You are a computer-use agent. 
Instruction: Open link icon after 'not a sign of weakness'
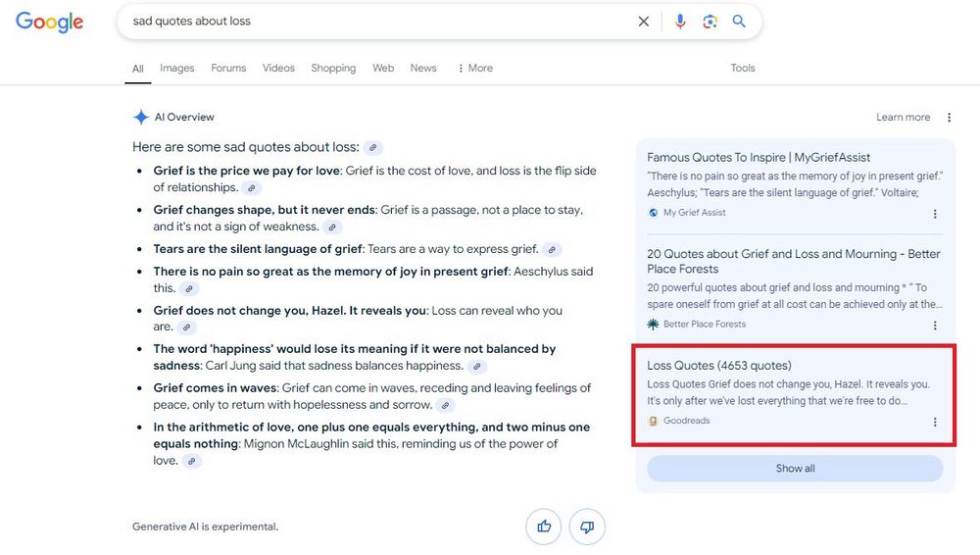332,227
